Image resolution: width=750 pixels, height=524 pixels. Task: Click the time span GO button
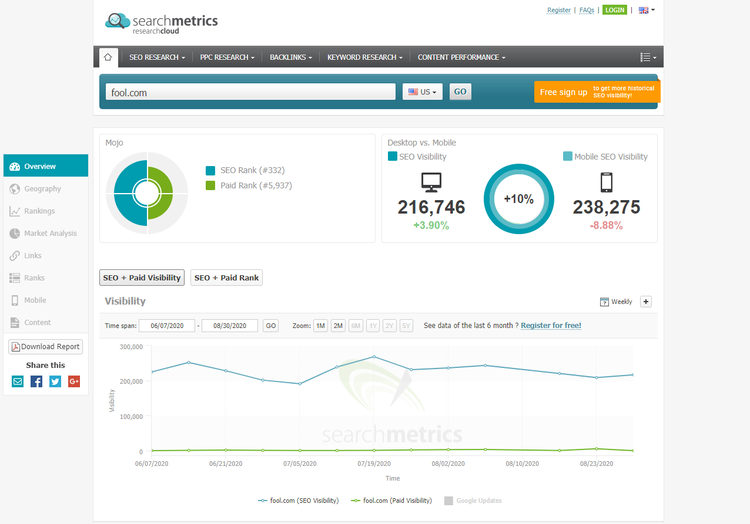pos(271,326)
